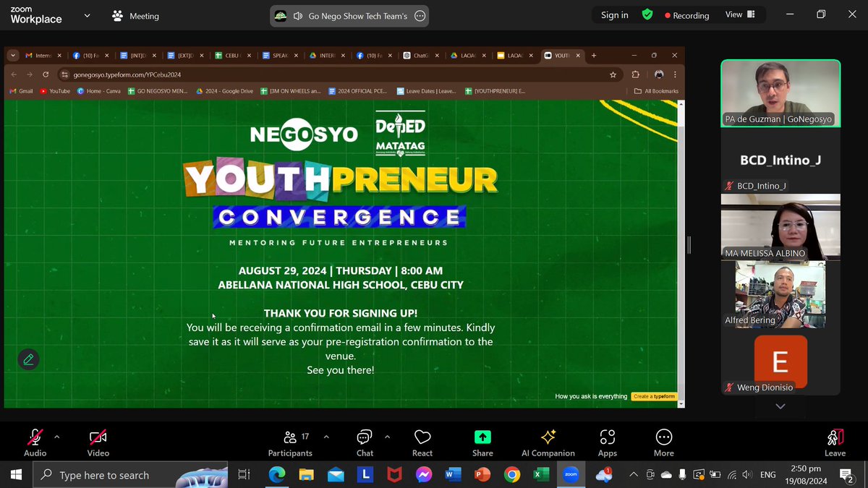The image size is (868, 488).
Task: Open Task View in the taskbar
Action: [x=244, y=475]
